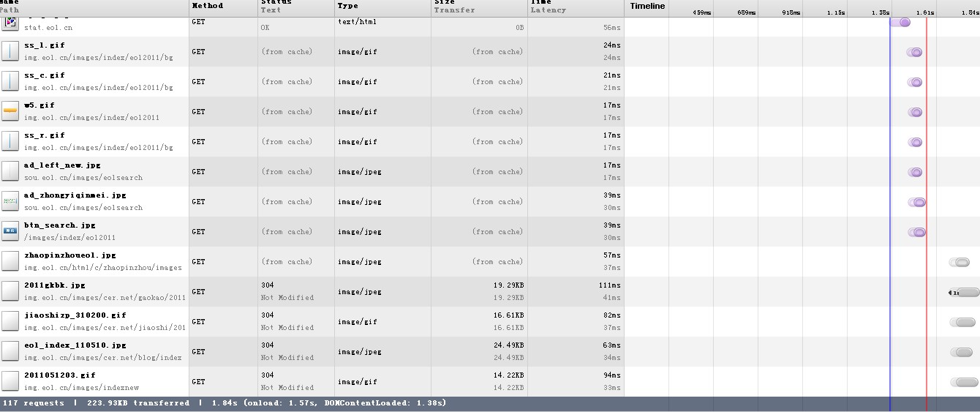Viewport: 980px width, 412px height.
Task: Click the image/jpeg type of btn_search.jpg
Action: [359, 232]
